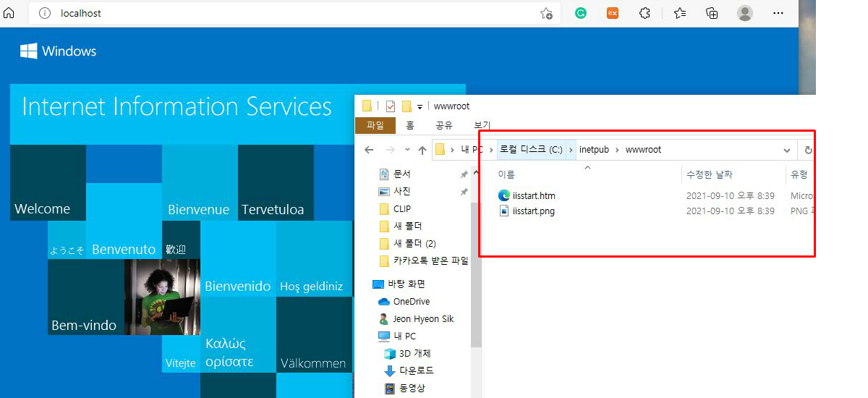Screen dimensions: 868x398
Task: Click the Explorer Forward arrow
Action: click(x=391, y=150)
